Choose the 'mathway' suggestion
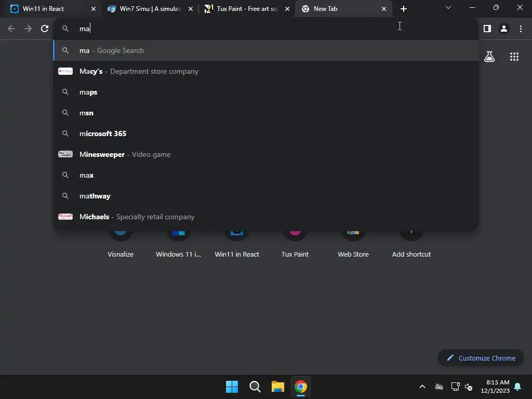This screenshot has width=532, height=399. point(265,196)
